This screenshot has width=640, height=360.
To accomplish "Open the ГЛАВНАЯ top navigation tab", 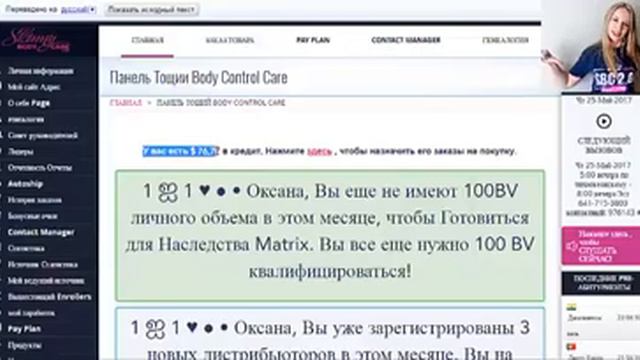I will 147,40.
